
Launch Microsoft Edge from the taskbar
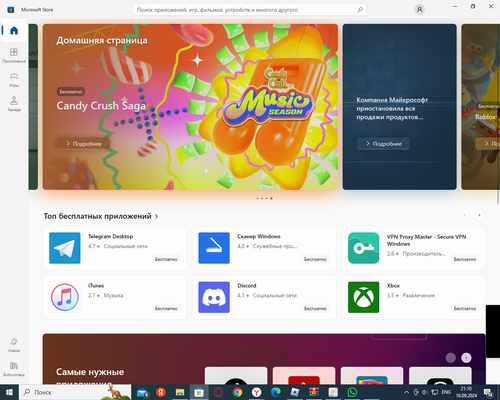point(276,392)
